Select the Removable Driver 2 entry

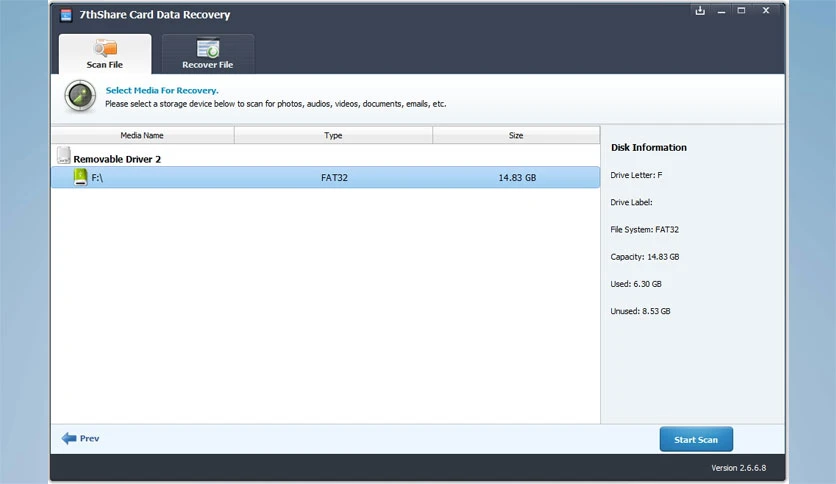[117, 159]
